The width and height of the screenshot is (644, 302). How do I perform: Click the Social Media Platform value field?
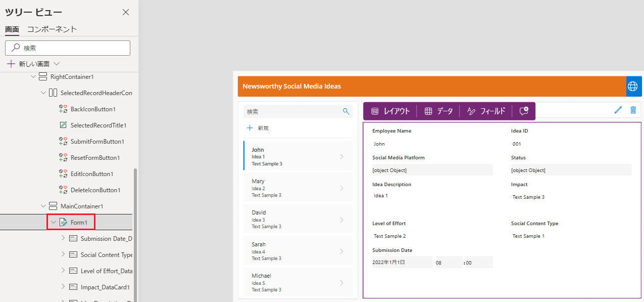[x=432, y=170]
